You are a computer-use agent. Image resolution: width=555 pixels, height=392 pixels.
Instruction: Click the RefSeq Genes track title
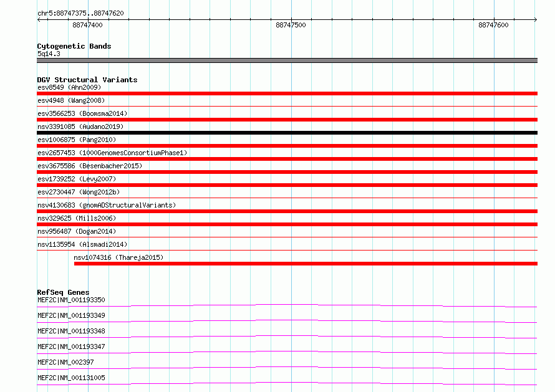click(x=63, y=292)
